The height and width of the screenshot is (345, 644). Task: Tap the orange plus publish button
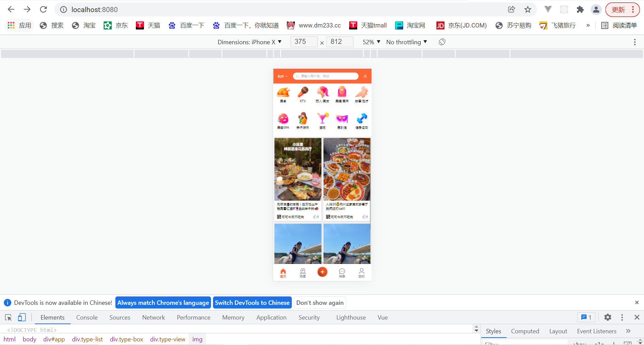322,272
